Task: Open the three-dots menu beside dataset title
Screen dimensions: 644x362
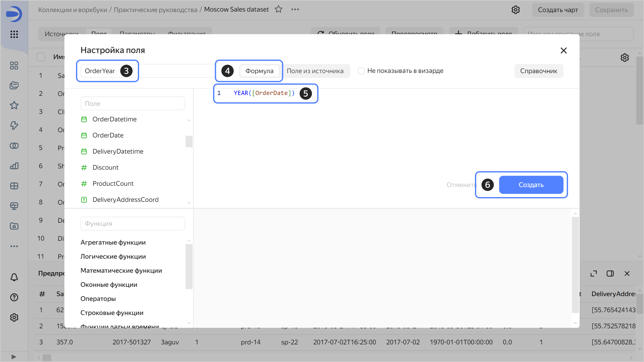Action: [x=295, y=9]
